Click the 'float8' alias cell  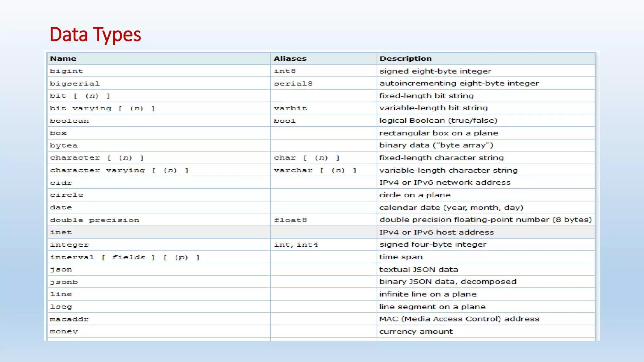324,220
